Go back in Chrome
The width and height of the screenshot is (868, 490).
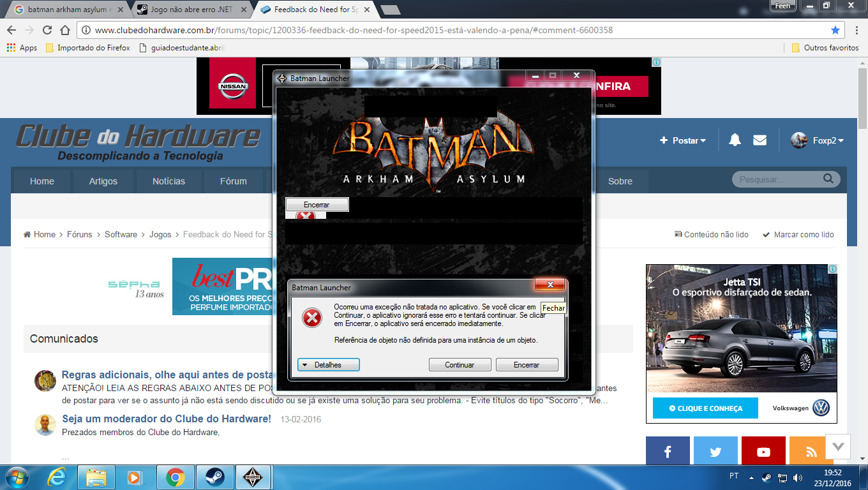11,30
